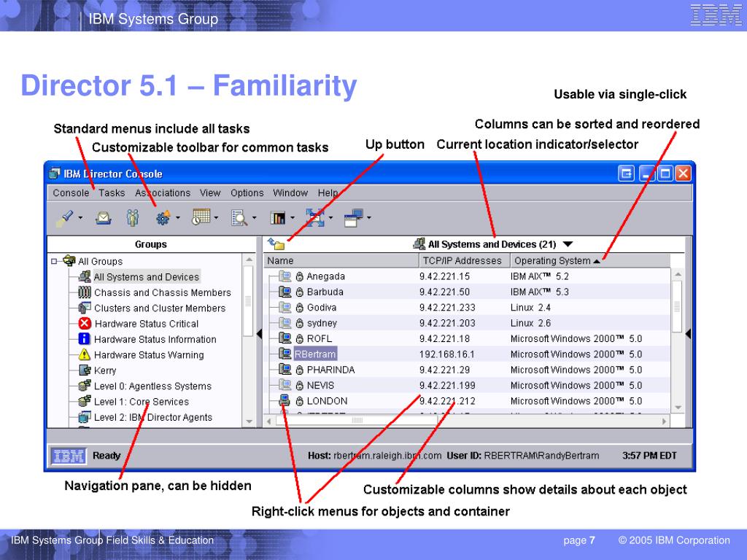
Task: Click the Up folder button above Name column
Action: point(276,244)
